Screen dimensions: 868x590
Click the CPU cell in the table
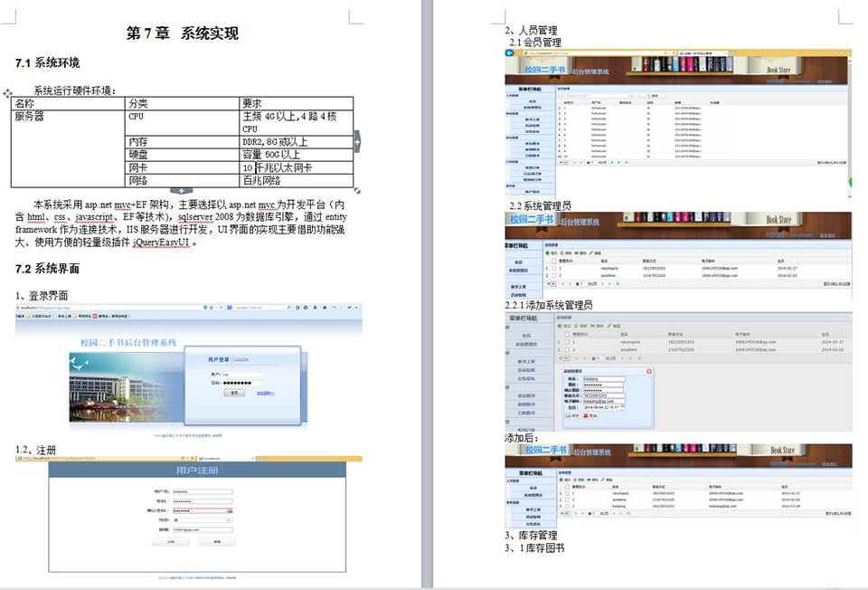click(x=136, y=117)
